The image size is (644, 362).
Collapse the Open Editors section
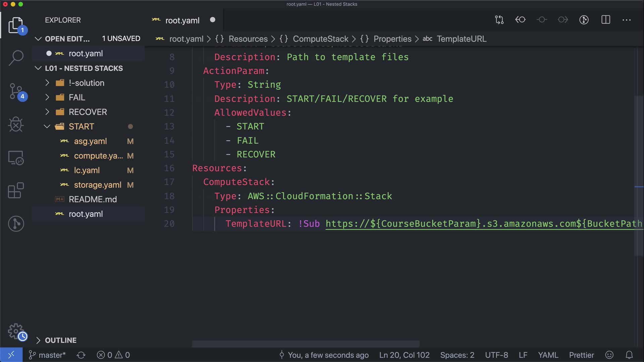[x=67, y=39]
